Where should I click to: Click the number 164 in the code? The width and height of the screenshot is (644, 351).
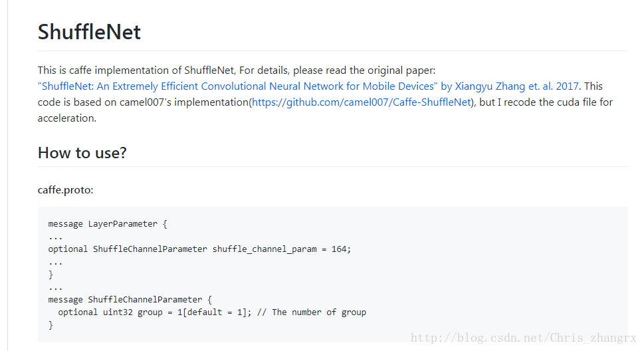[340, 249]
